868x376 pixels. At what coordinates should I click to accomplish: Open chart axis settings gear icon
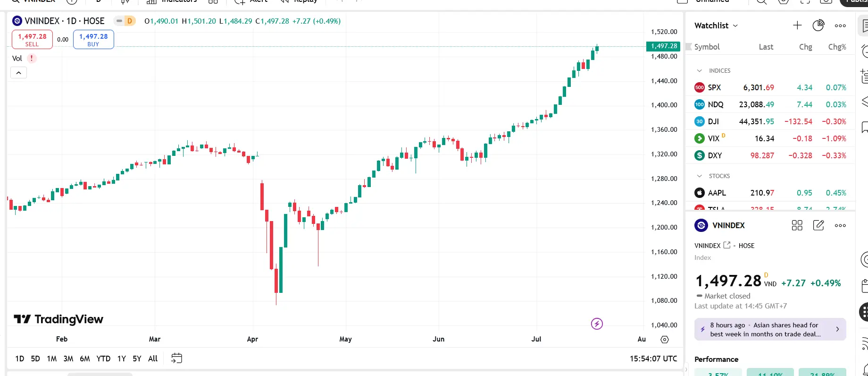tap(665, 340)
